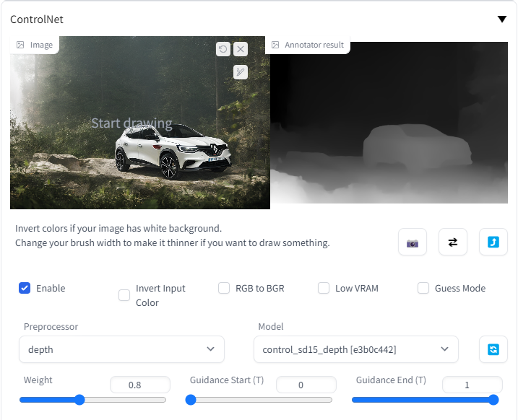Click the Guidance End value field
This screenshot has width=518, height=420.
[x=472, y=385]
